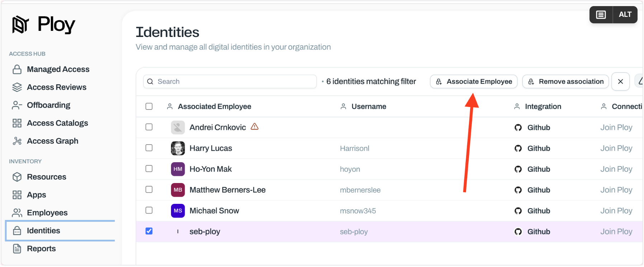Screen dimensions: 644x267
Task: Click the Ploy logo icon
Action: [20, 24]
